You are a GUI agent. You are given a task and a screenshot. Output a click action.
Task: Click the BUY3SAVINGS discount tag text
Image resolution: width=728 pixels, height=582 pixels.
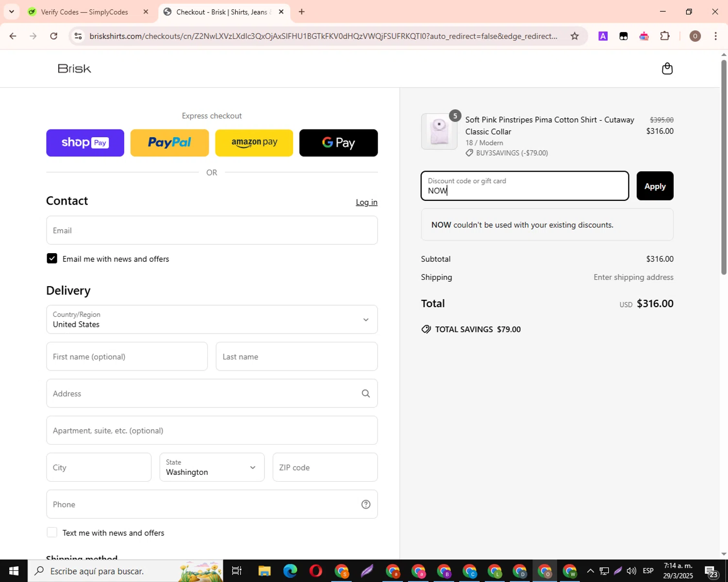point(512,153)
